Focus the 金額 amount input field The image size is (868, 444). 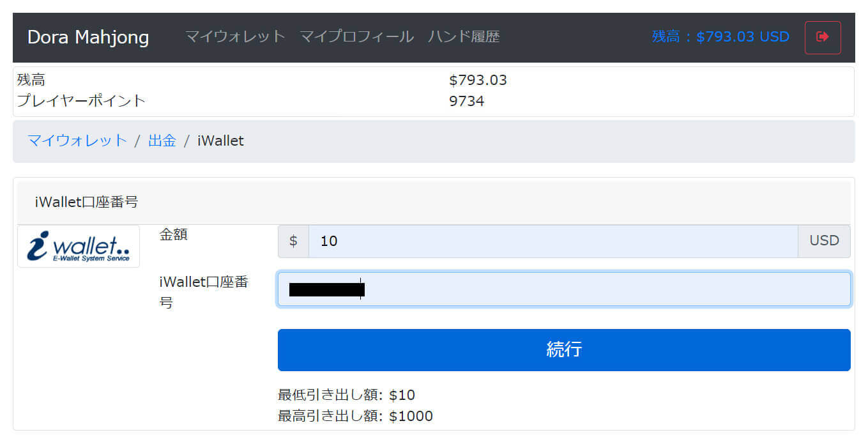553,241
